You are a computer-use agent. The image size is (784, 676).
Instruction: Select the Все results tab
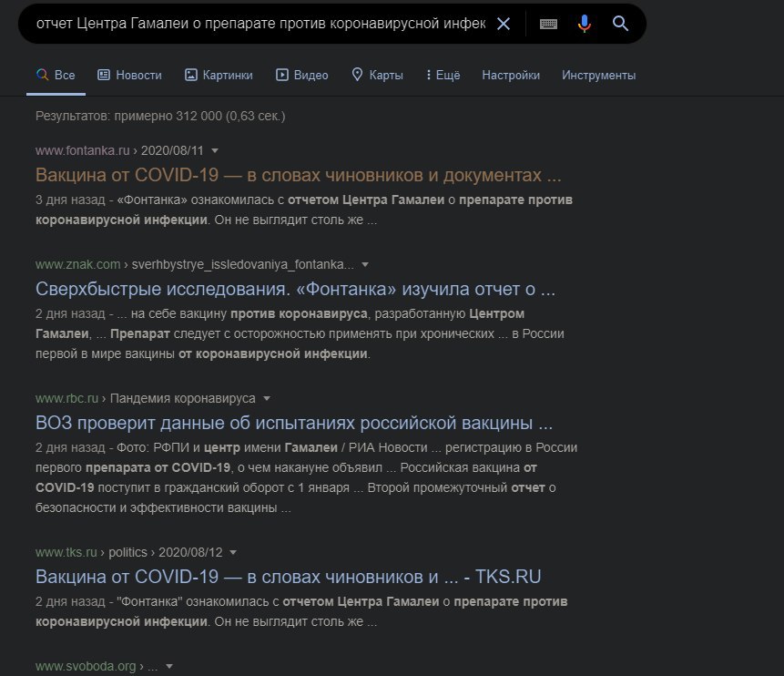click(56, 75)
